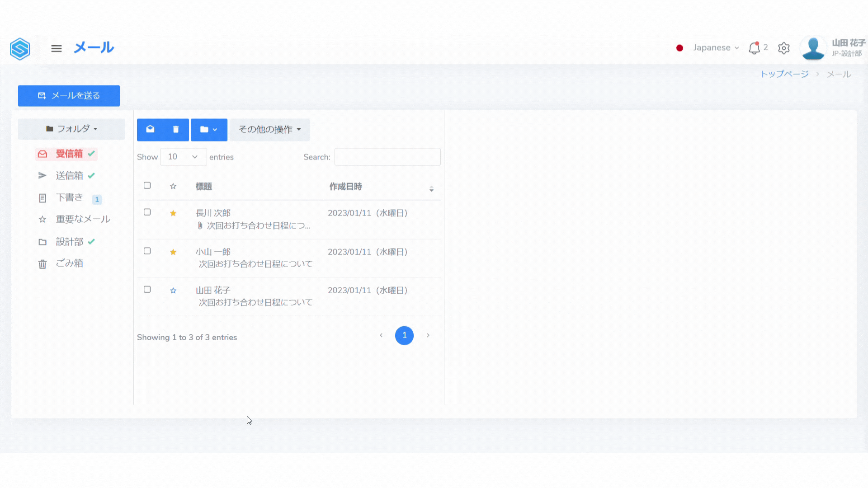Check the select-all checkbox in header
The height and width of the screenshot is (488, 868).
tap(147, 186)
